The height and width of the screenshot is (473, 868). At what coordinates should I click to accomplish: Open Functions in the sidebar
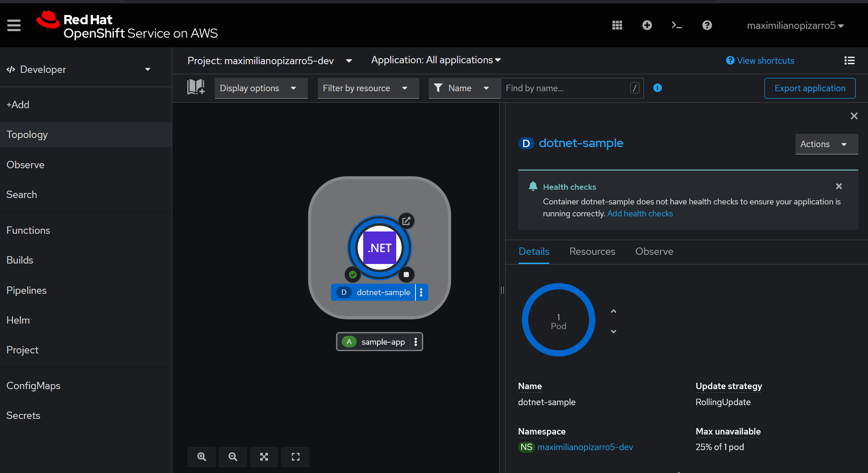[x=86, y=230]
